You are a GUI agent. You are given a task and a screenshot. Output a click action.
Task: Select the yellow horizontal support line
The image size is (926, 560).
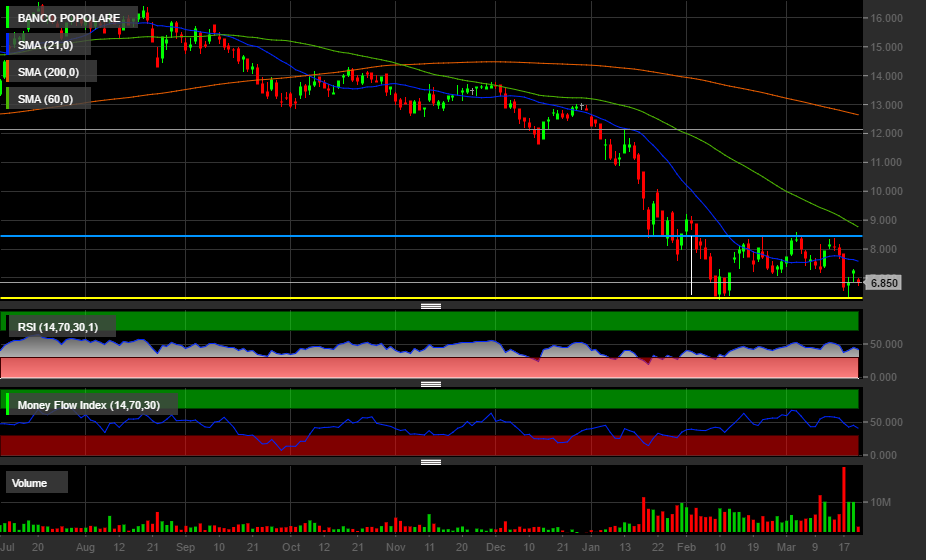[431, 298]
